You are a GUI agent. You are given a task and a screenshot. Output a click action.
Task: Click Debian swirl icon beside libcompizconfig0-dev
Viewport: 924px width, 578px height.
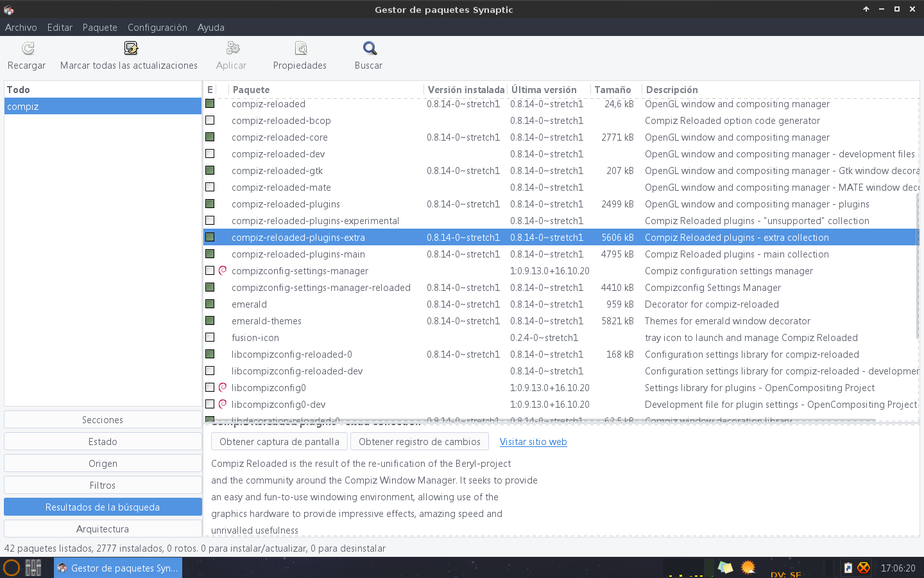223,404
